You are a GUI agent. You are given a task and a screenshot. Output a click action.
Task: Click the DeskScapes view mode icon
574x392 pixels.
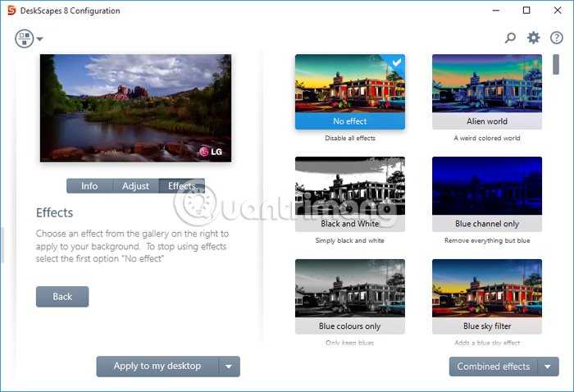24,39
